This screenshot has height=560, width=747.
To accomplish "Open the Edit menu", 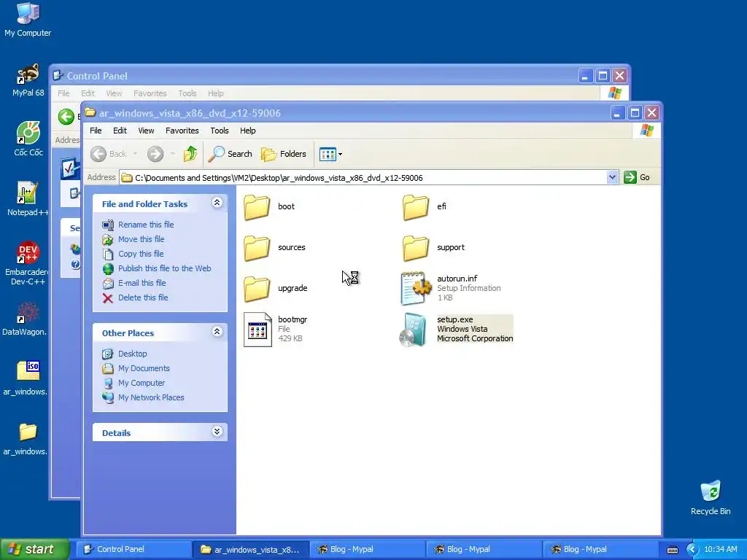I will pos(120,131).
